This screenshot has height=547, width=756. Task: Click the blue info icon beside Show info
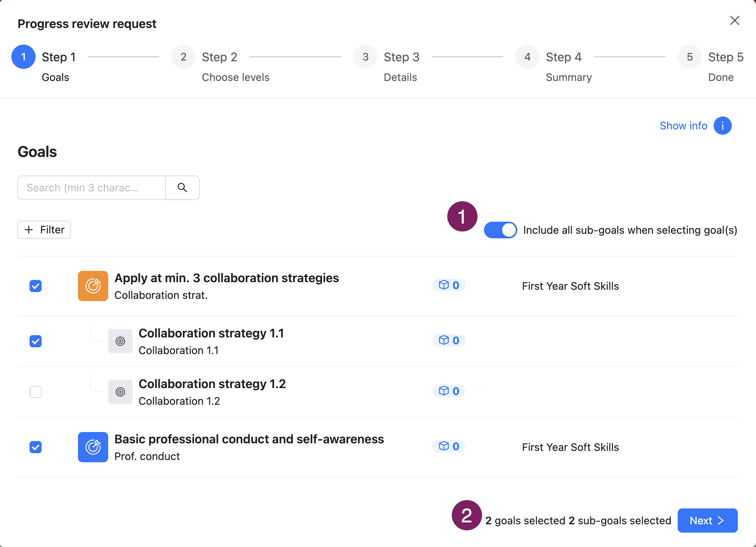pos(722,126)
